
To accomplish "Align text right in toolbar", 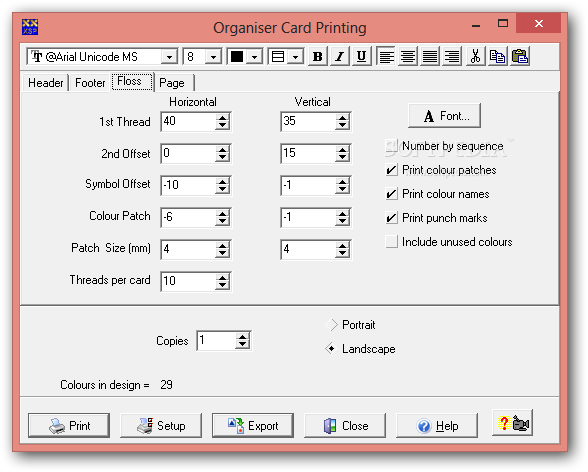I will [452, 57].
